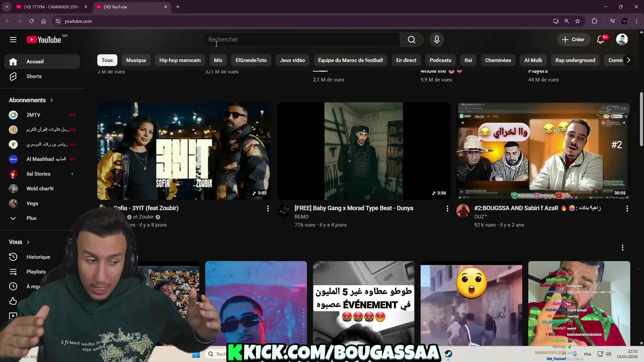Select the Jeux vidéo filter chip
Screen dimensions: 644x362
[292, 60]
